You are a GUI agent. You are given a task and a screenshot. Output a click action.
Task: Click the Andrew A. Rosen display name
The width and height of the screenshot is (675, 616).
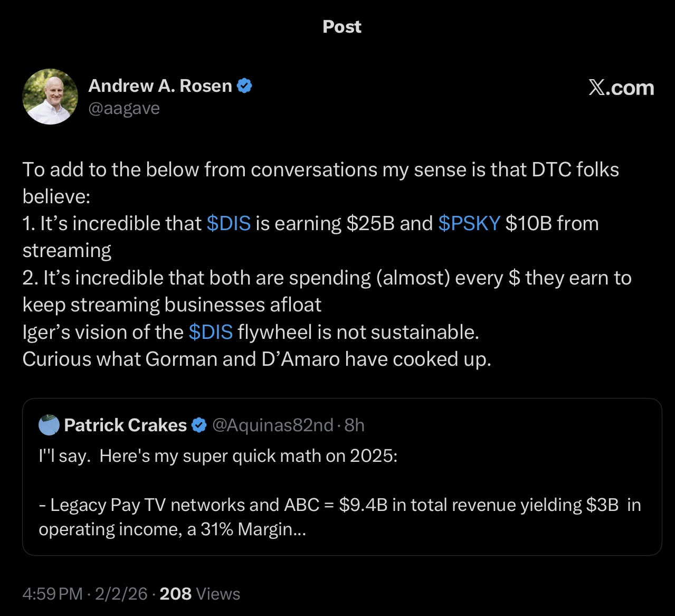click(160, 86)
